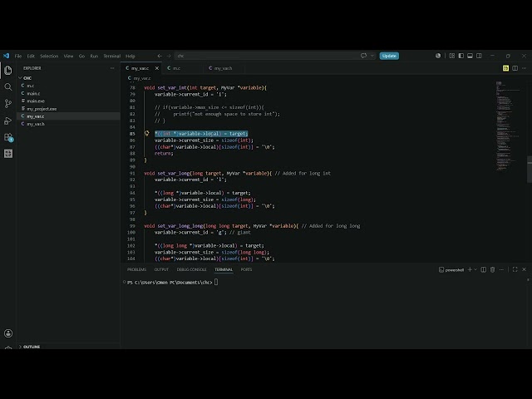Kill terminal with trash icon
Viewport: 532px width, 399px height.
point(493,269)
